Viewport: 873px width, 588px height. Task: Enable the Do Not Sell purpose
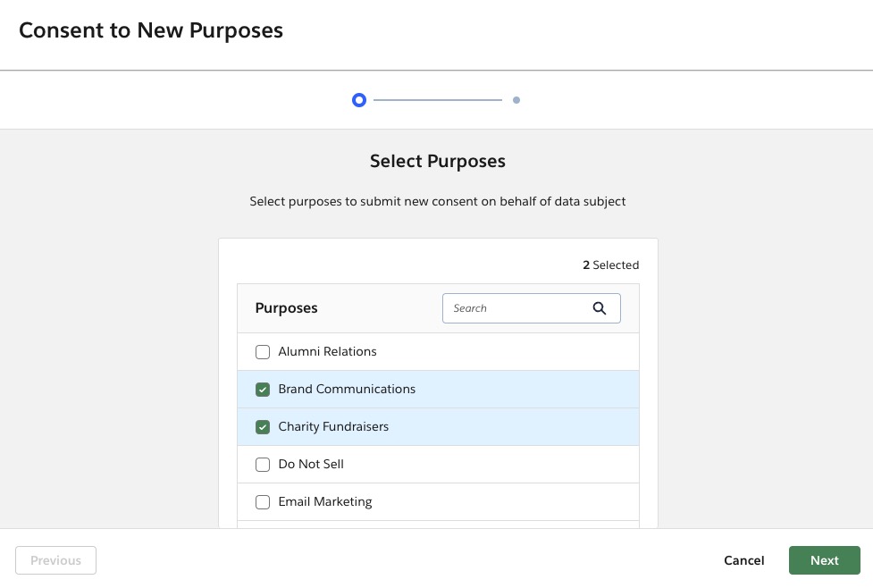263,465
